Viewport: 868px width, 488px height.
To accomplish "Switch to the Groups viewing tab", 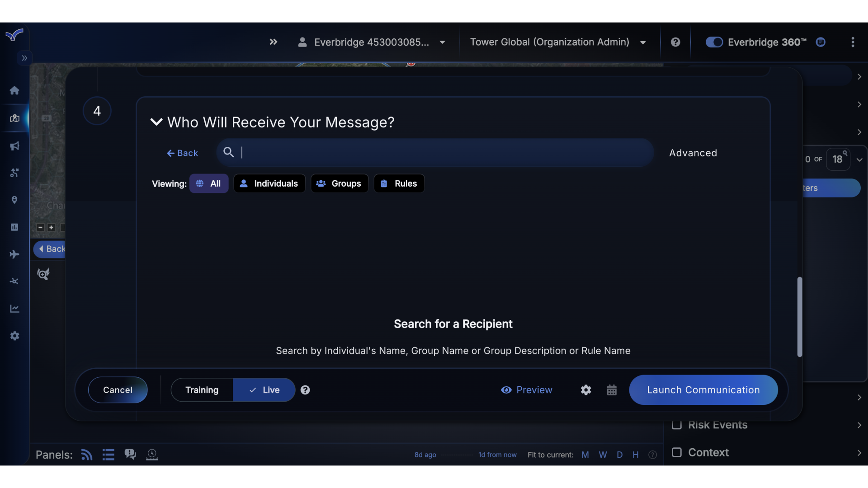I will click(x=340, y=183).
